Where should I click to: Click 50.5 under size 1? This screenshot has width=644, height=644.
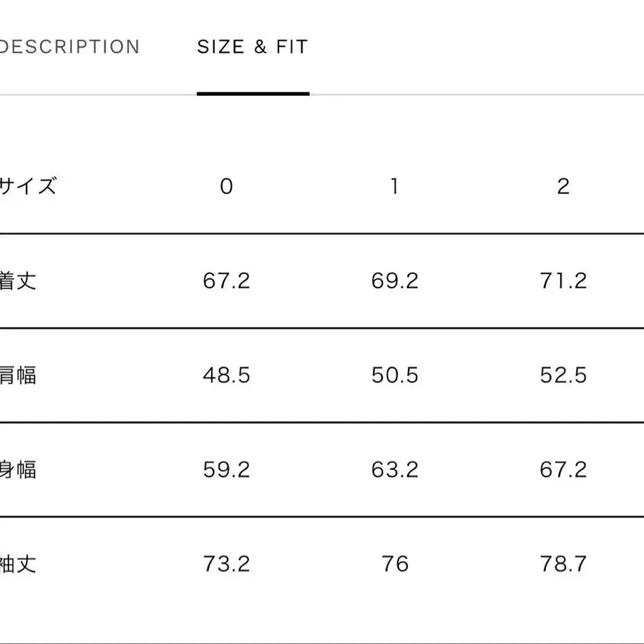coord(395,375)
